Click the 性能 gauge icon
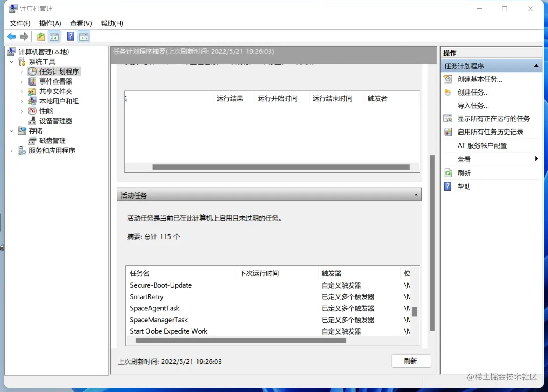This screenshot has height=392, width=548. point(32,111)
